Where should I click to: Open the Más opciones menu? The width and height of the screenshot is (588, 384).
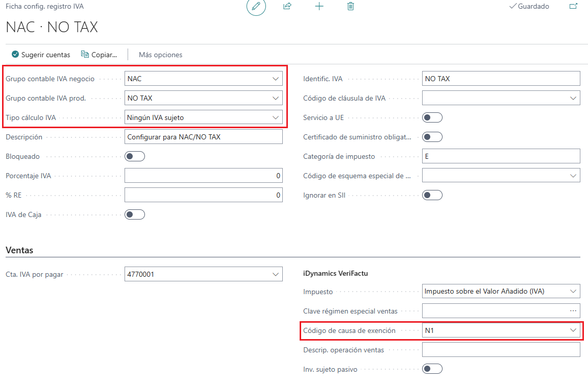(x=160, y=55)
